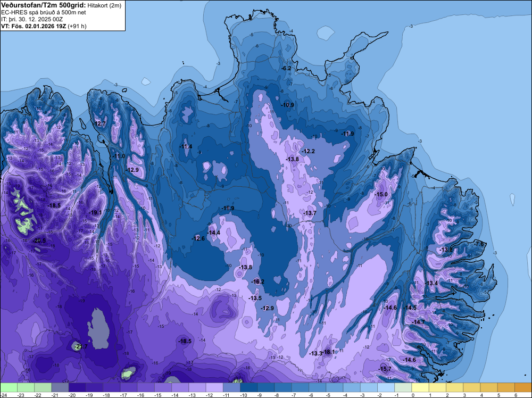Select the -12.7 temperature value
Image resolution: width=532 pixels, height=398 pixels.
point(99,123)
